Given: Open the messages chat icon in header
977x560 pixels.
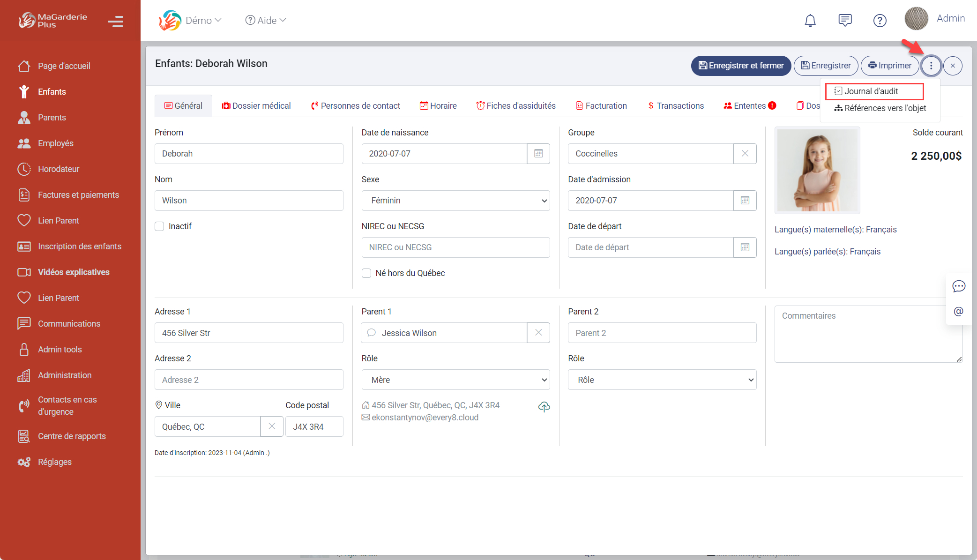Looking at the screenshot, I should pos(845,20).
